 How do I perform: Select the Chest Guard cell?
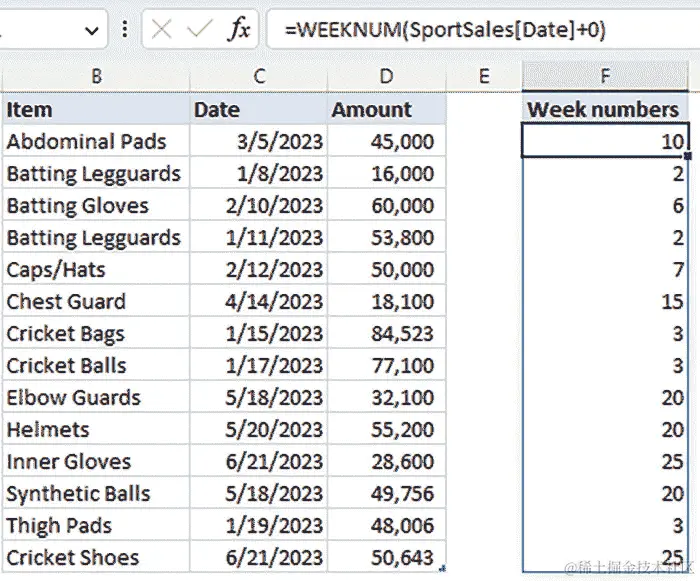tap(96, 301)
